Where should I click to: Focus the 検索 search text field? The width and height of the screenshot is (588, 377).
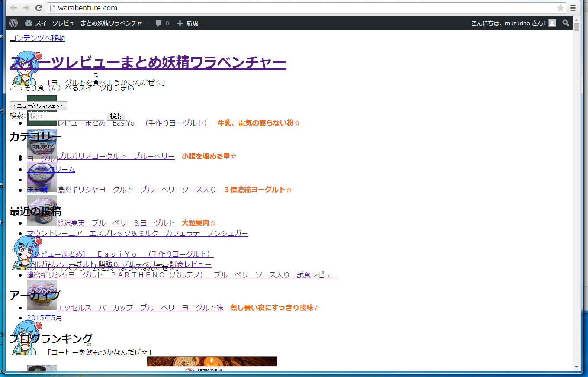pos(66,116)
